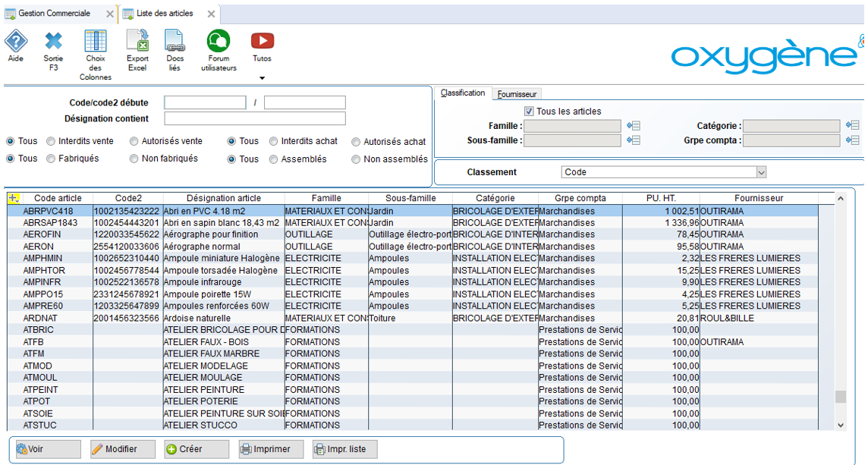Click the Impr. liste button
The width and height of the screenshot is (868, 465).
(x=345, y=449)
